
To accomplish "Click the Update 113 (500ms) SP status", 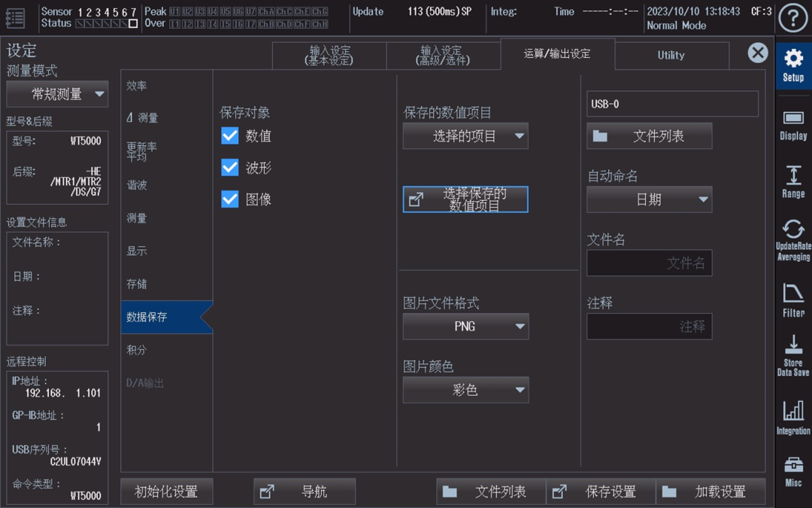I will 412,11.
